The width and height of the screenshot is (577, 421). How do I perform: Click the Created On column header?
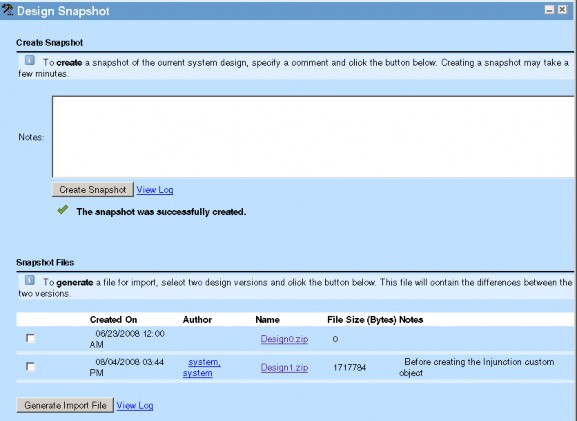click(x=113, y=319)
